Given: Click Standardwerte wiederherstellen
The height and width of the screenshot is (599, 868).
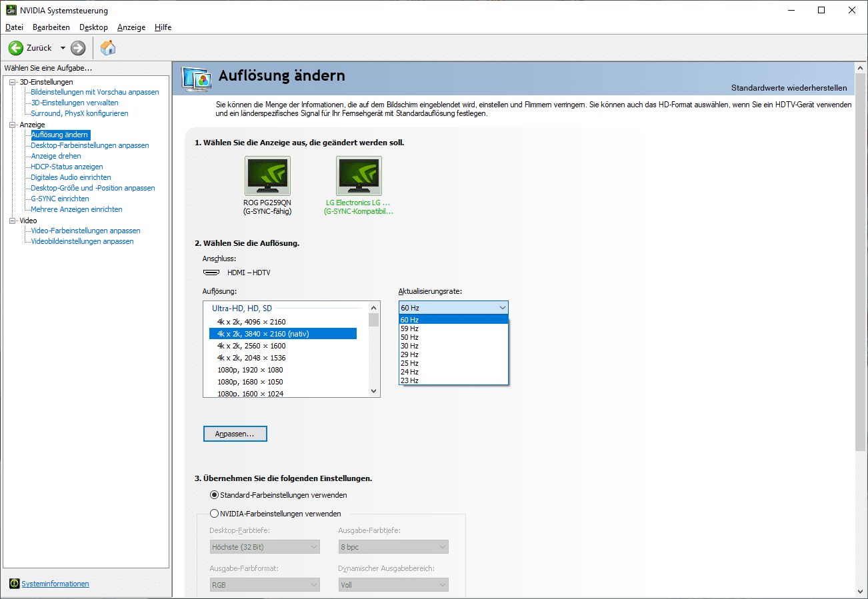Looking at the screenshot, I should coord(789,88).
